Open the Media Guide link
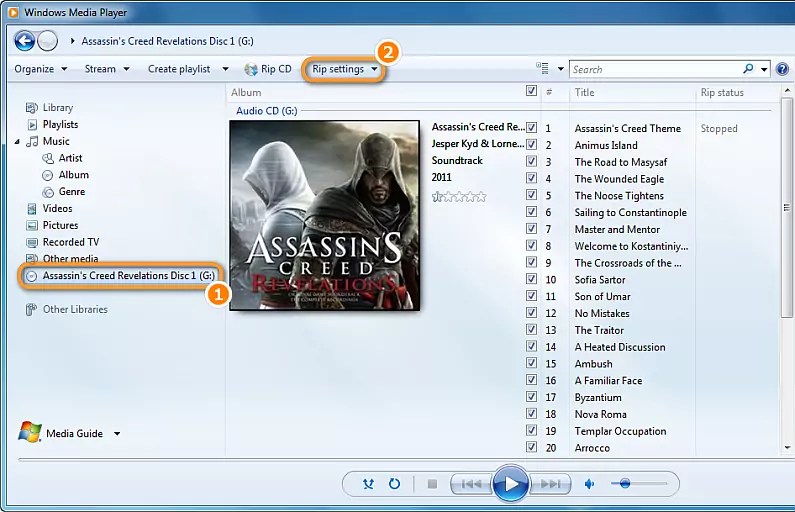Screen dimensions: 795x512 point(75,433)
